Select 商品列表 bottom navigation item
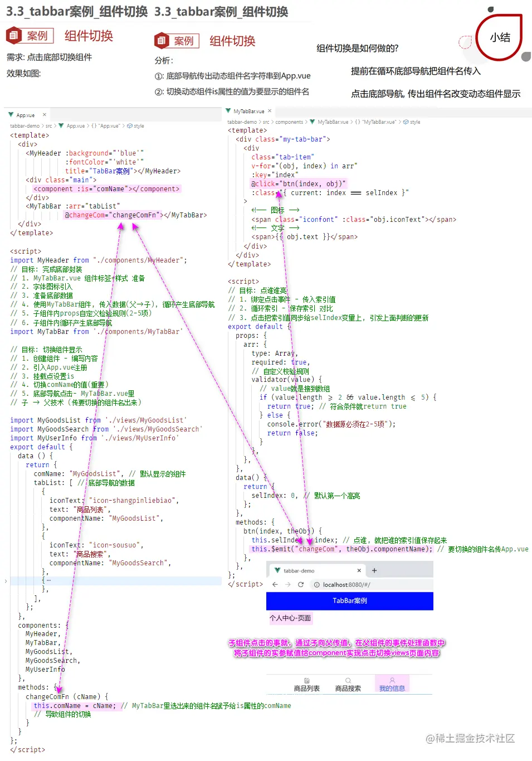Screen dimensions: 532x761 (x=307, y=685)
